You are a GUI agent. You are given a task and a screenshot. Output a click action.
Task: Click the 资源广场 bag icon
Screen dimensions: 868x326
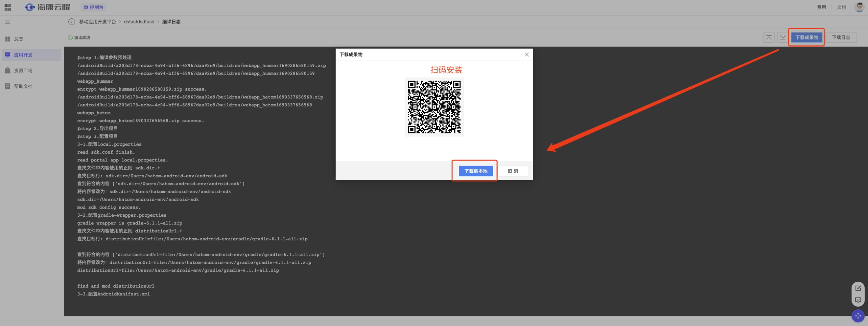click(x=8, y=70)
